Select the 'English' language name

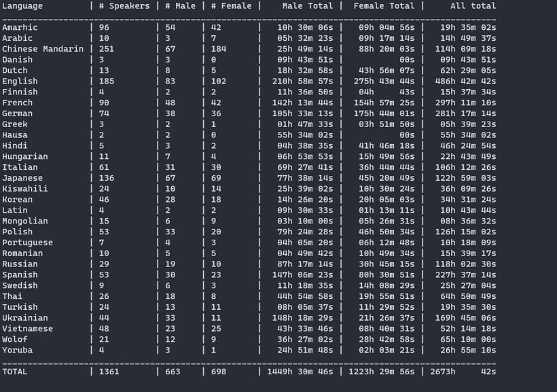pos(20,81)
